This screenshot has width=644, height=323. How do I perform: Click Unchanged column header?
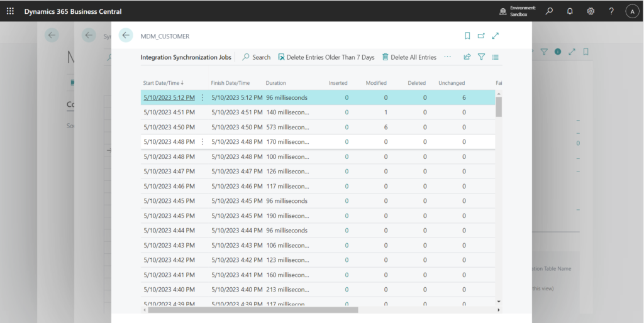coord(452,83)
